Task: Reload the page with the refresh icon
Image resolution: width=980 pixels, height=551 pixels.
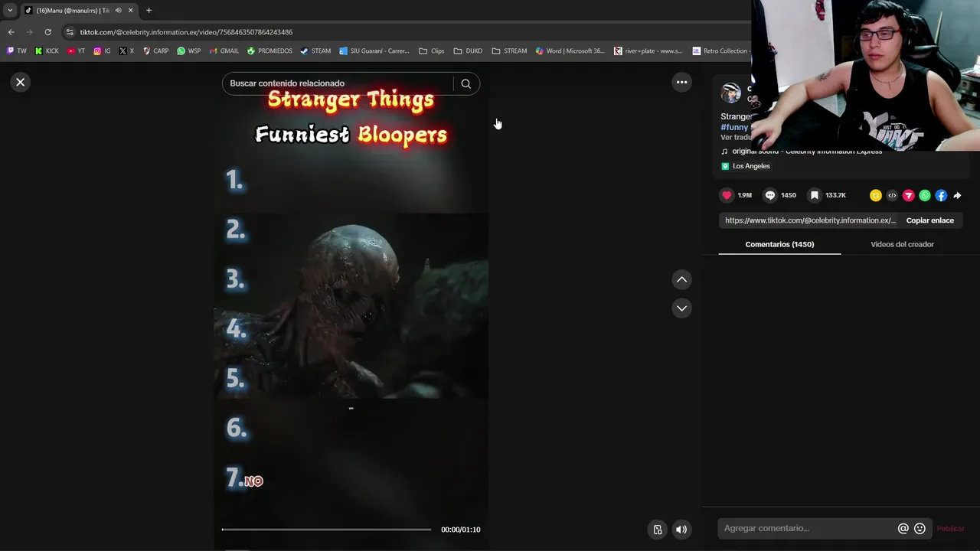Action: tap(47, 32)
